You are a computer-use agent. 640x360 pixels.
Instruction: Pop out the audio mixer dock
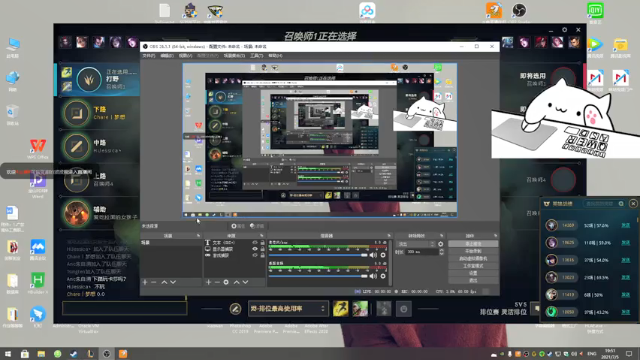pos(389,236)
